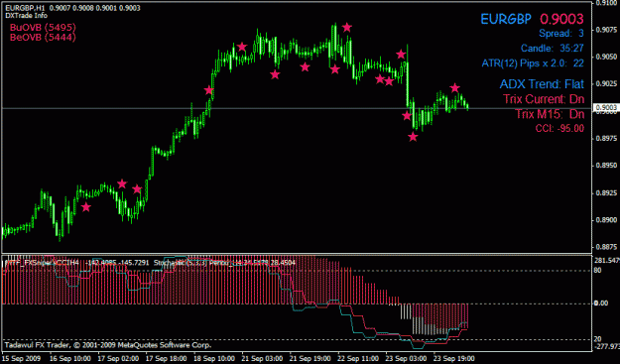The width and height of the screenshot is (620, 364).
Task: Select the 21 Sep 19:00 time axis label
Action: pyautogui.click(x=310, y=358)
